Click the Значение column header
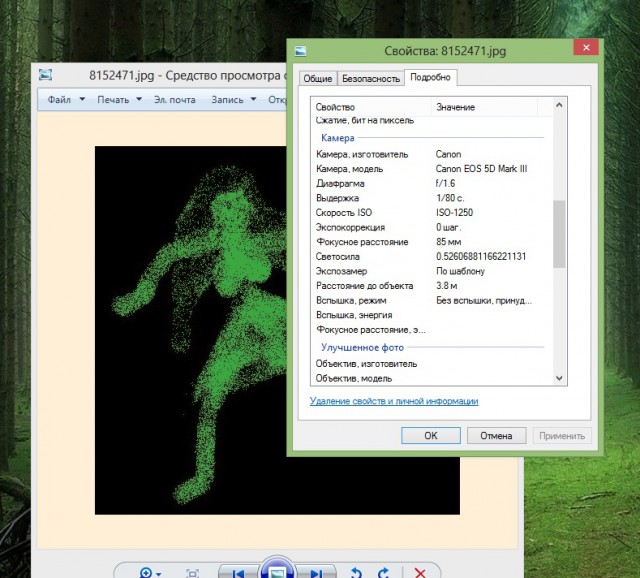The height and width of the screenshot is (578, 640). [484, 107]
